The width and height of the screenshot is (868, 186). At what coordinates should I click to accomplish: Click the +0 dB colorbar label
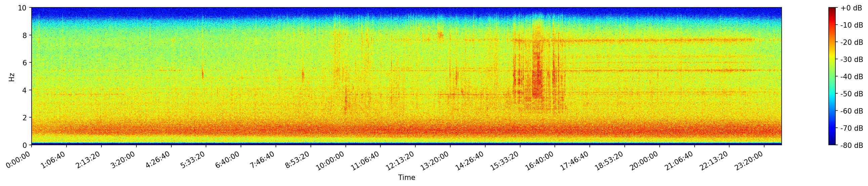coord(851,8)
